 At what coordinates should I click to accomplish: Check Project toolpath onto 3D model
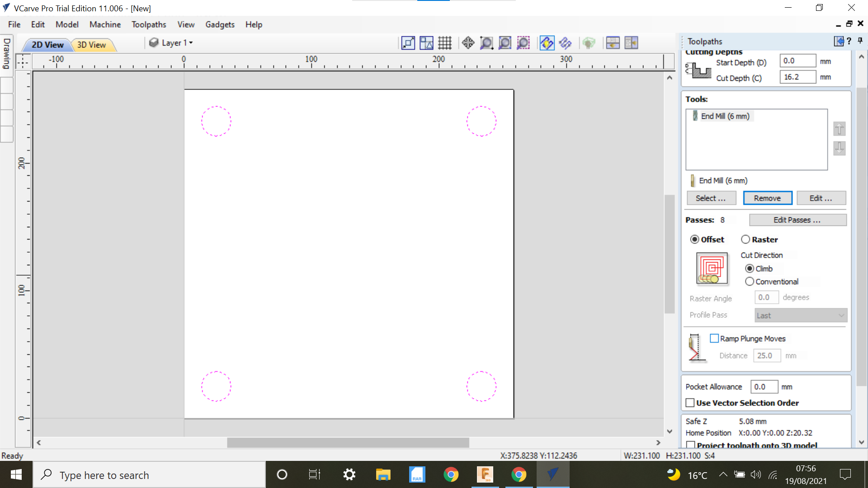690,445
